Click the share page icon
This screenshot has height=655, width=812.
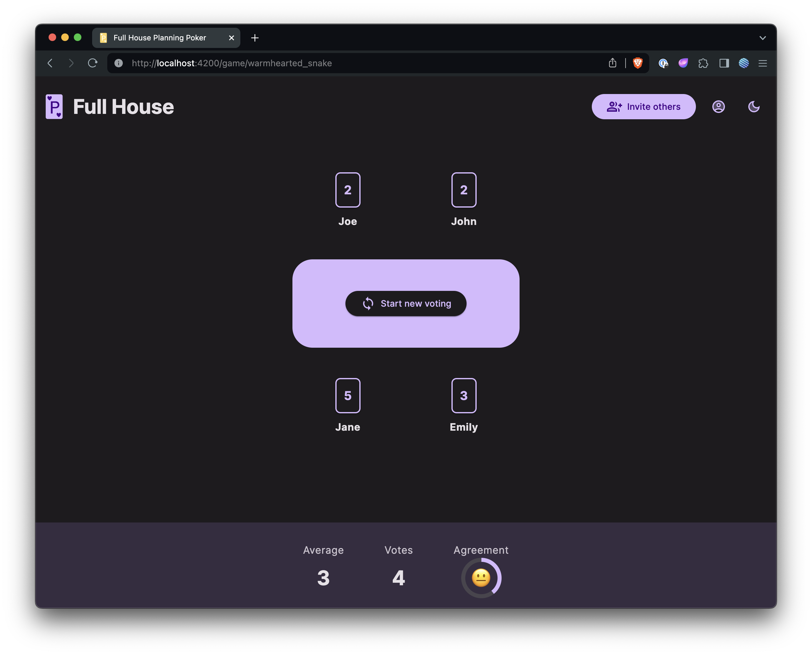click(613, 63)
